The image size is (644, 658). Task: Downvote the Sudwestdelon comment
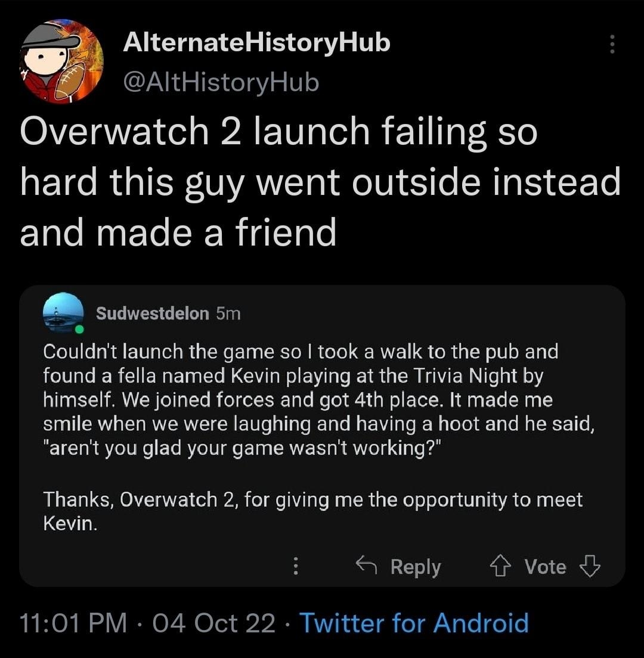(590, 566)
